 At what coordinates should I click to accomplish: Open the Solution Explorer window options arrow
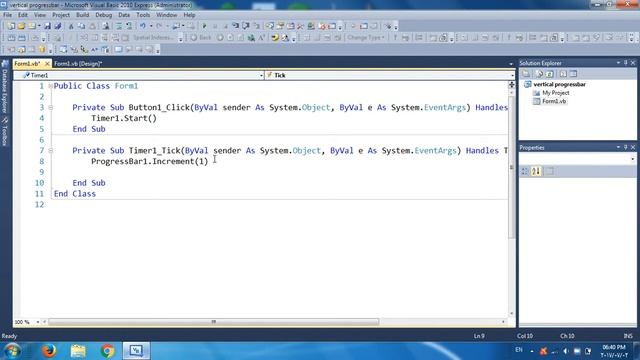pyautogui.click(x=618, y=63)
